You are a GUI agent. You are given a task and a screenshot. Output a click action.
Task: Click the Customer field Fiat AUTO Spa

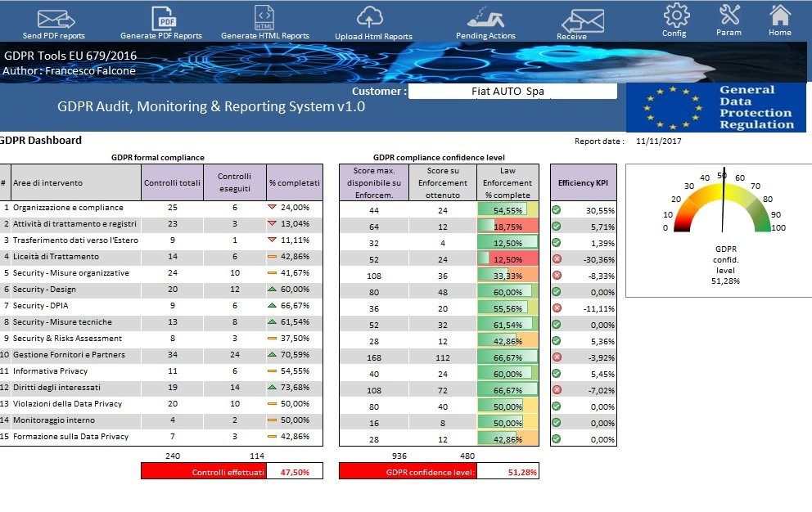(x=512, y=92)
